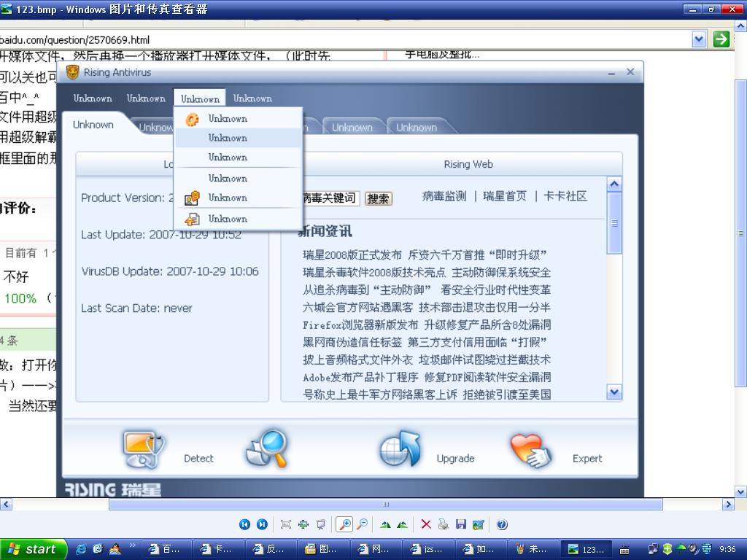Image resolution: width=747 pixels, height=560 pixels.
Task: Minimize the Rising Antivirus window
Action: tap(611, 73)
